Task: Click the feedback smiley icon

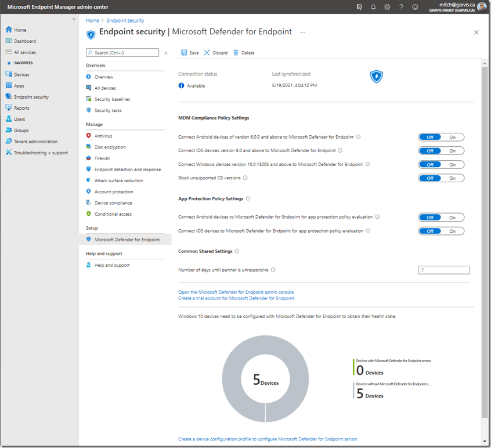Action: [x=415, y=7]
